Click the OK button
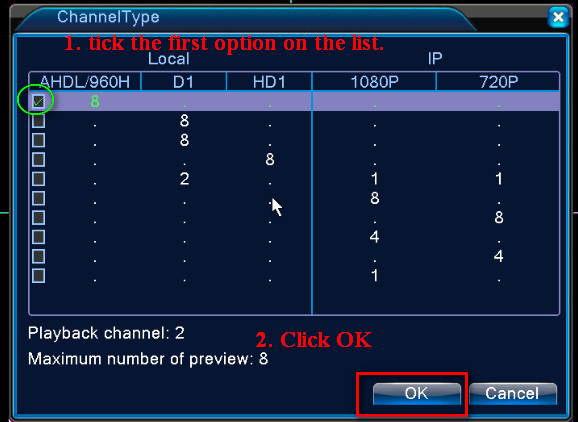The height and width of the screenshot is (422, 578). click(x=417, y=394)
